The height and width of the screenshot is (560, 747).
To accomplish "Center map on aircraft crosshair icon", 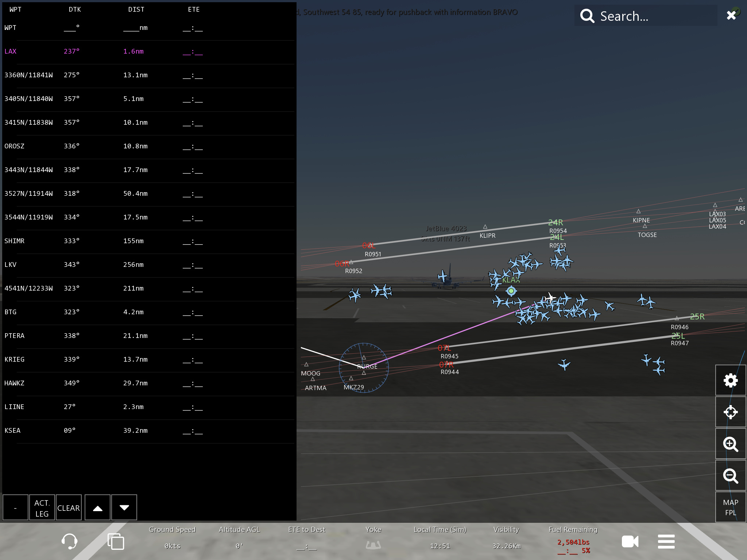I will [730, 412].
